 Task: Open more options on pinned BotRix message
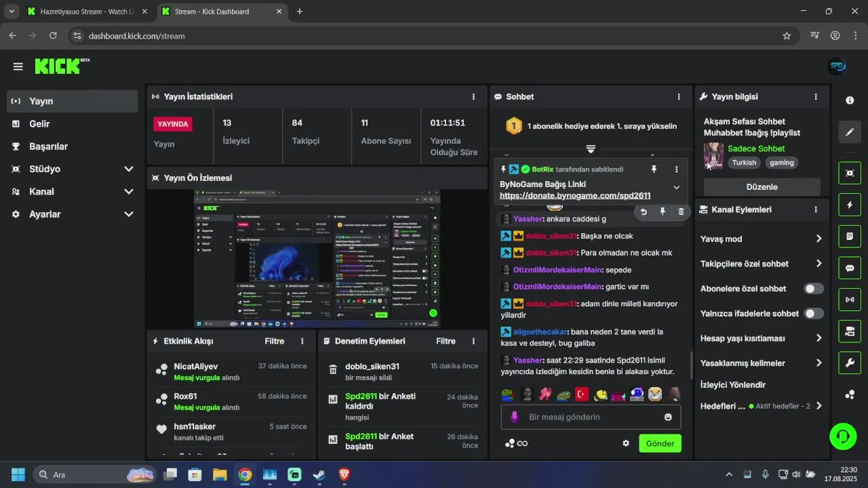676,169
